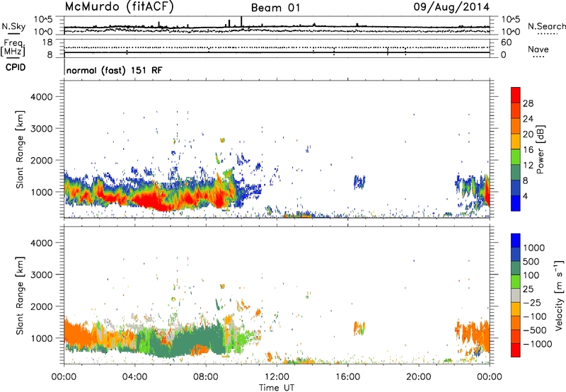Click the '-1000' value on velocity scale

pyautogui.click(x=538, y=344)
